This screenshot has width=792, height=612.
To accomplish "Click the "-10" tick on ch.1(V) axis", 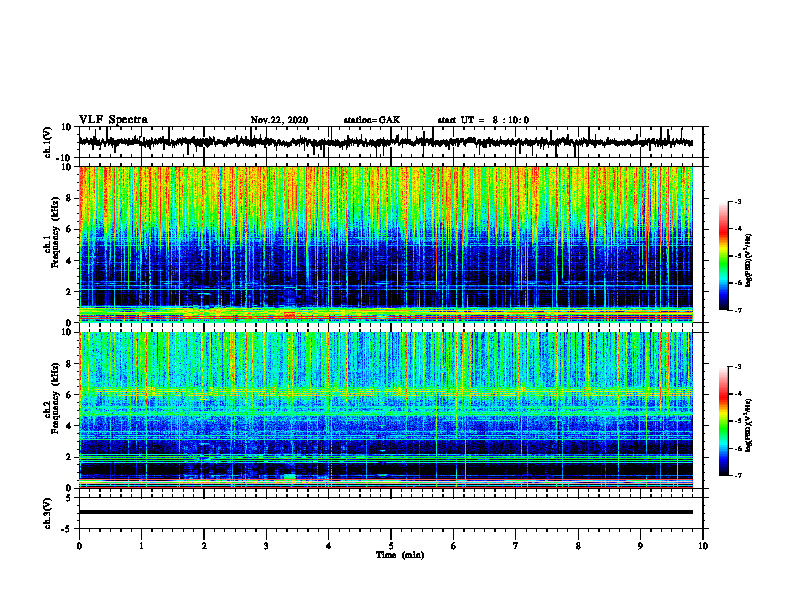I will click(x=65, y=158).
